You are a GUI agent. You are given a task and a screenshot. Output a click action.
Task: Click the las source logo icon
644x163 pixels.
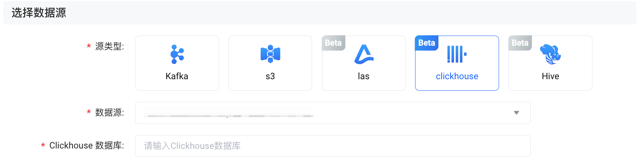point(364,54)
